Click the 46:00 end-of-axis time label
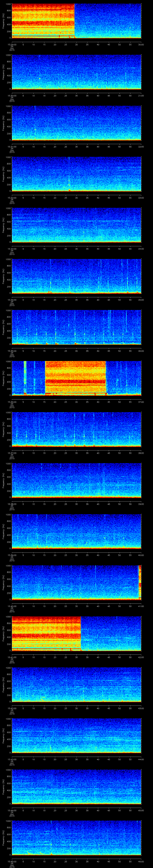 pyautogui.click(x=141, y=861)
